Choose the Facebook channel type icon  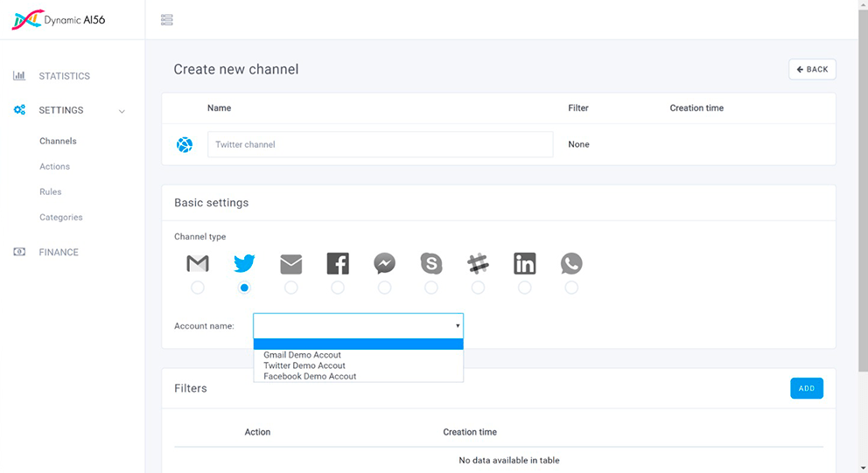point(338,263)
